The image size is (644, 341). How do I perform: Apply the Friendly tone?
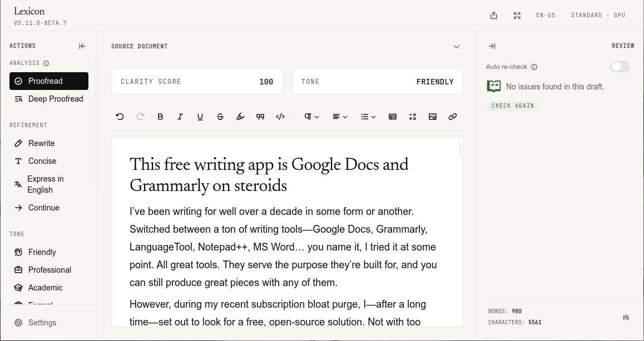(49, 252)
